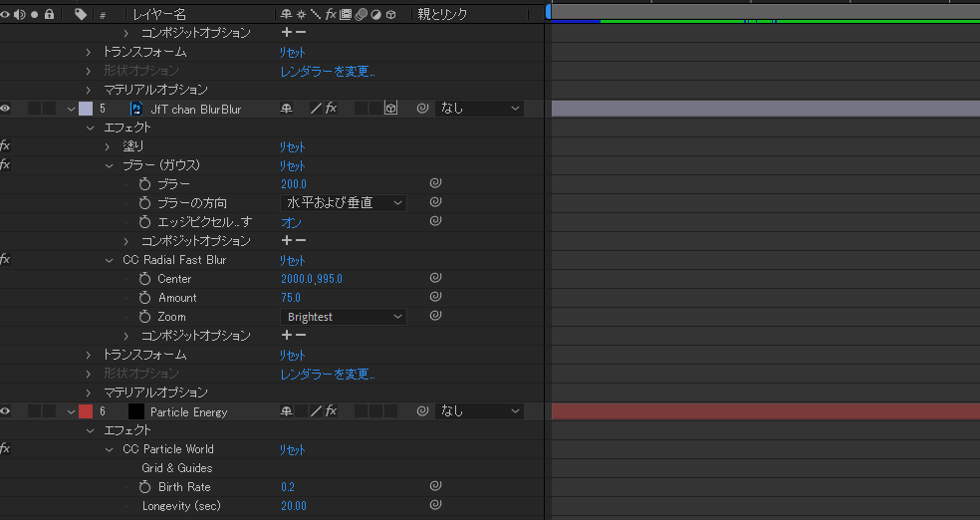Open the Zoom dropdown showing Brightest
This screenshot has height=520, width=980.
[344, 317]
